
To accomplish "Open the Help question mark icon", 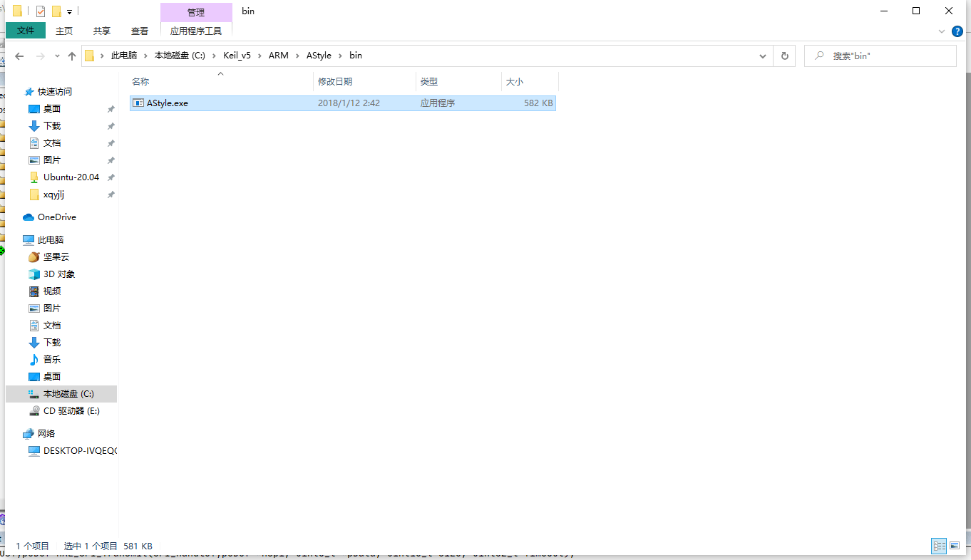I will [957, 31].
